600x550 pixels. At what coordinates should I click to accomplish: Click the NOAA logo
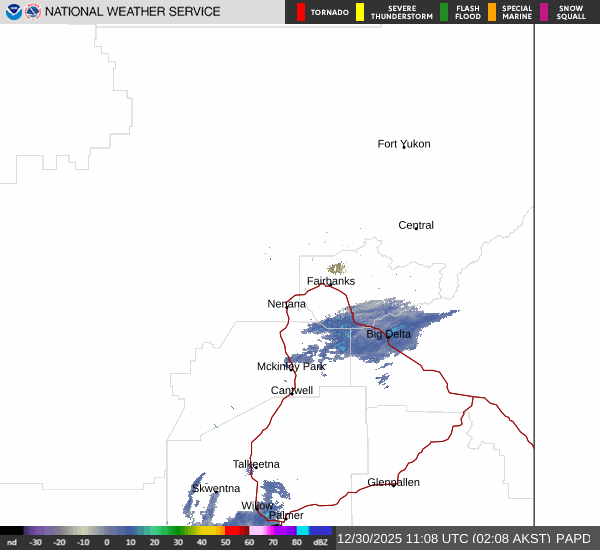13,12
